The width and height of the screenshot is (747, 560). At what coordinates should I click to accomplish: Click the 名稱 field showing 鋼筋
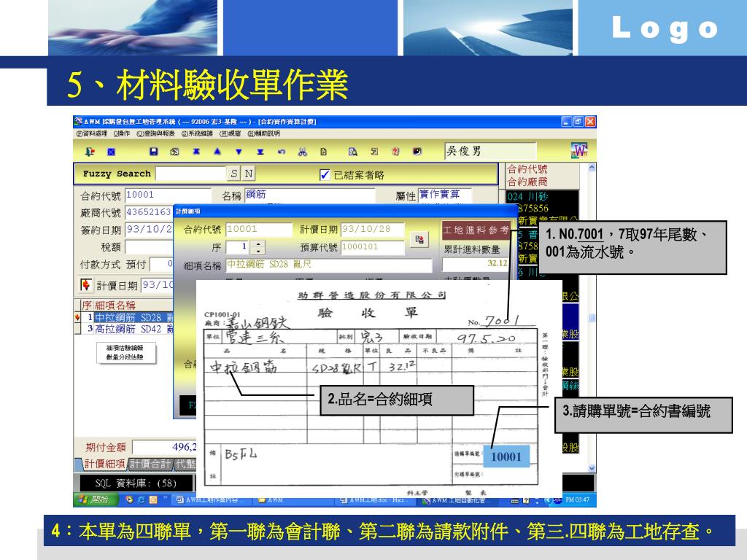click(x=310, y=195)
